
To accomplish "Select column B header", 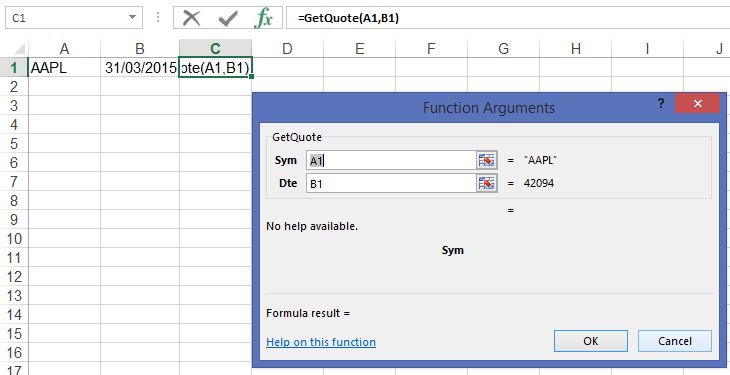I will tap(140, 48).
